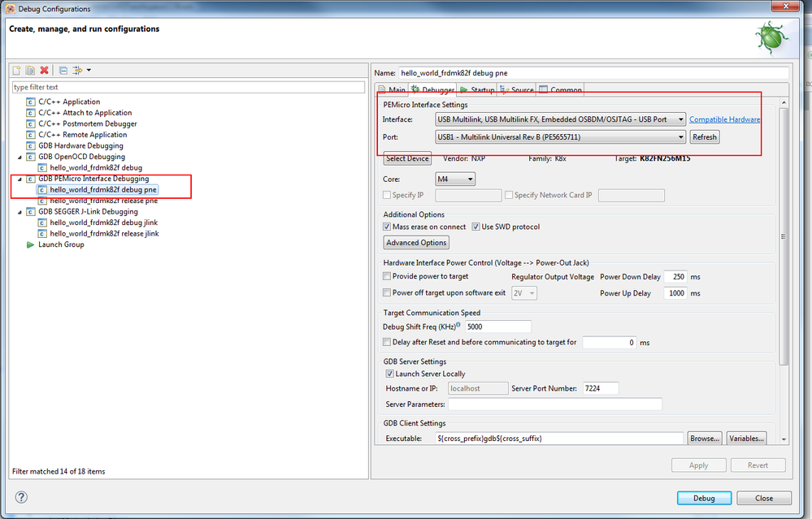Viewport: 812px width, 519px height.
Task: Delete the selected launch configuration
Action: pos(45,70)
